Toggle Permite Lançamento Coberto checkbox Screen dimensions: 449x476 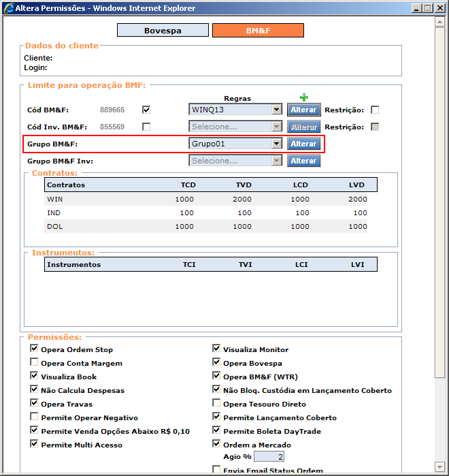216,416
